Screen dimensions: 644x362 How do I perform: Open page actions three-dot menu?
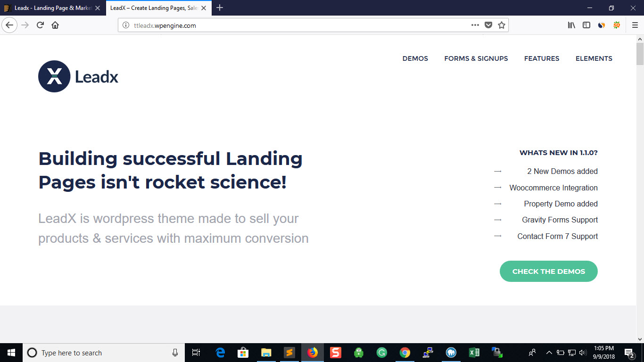click(x=475, y=25)
